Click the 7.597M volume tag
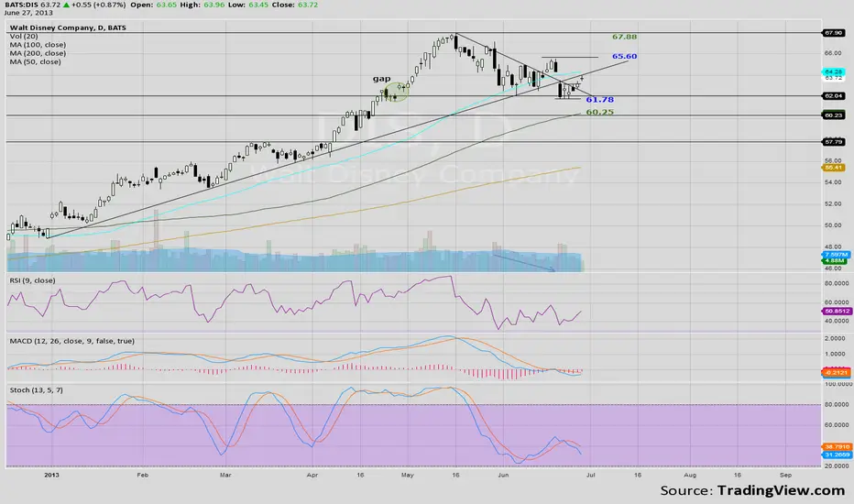Viewport: 854px width, 504px height. (x=836, y=255)
